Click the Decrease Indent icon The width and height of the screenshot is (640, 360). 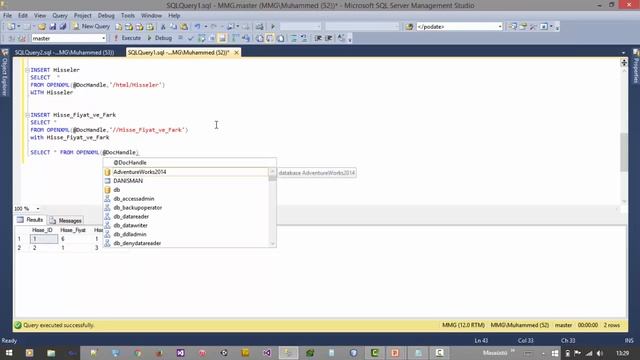click(x=318, y=38)
